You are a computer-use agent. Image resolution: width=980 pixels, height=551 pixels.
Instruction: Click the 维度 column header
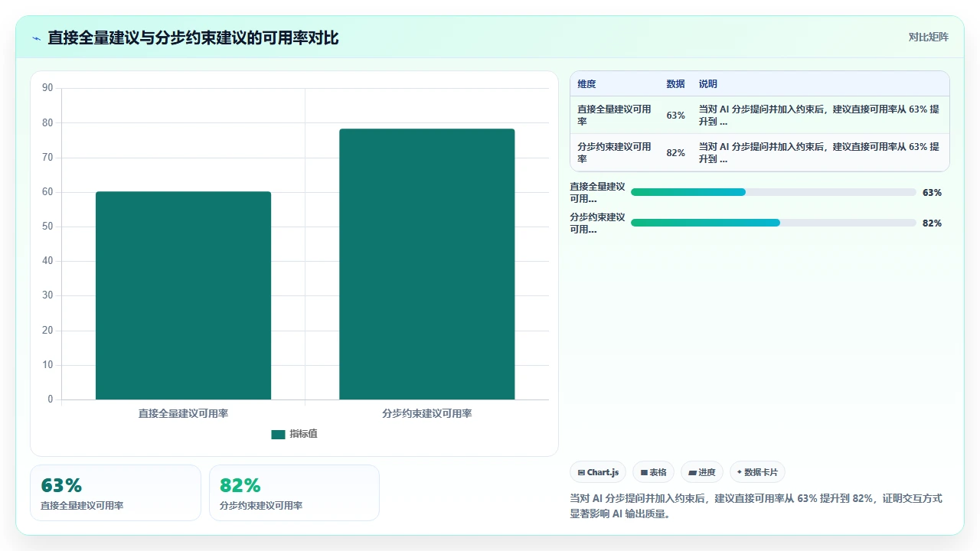click(586, 84)
